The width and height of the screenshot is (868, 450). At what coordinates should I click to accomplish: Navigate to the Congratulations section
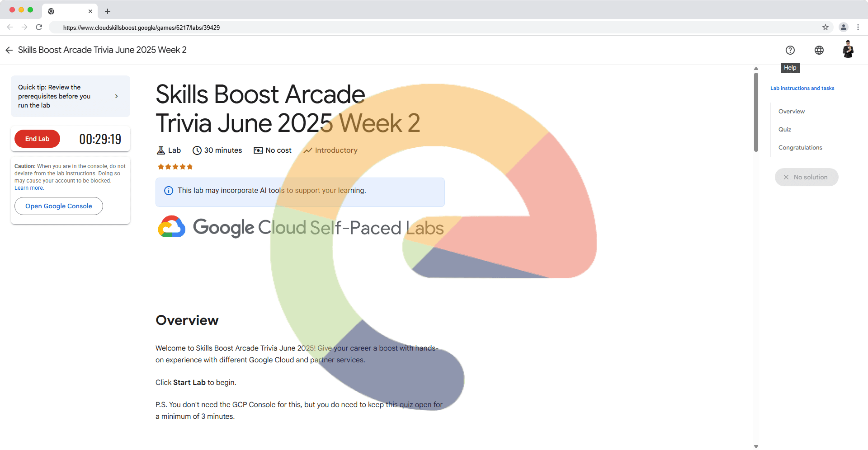click(x=800, y=148)
